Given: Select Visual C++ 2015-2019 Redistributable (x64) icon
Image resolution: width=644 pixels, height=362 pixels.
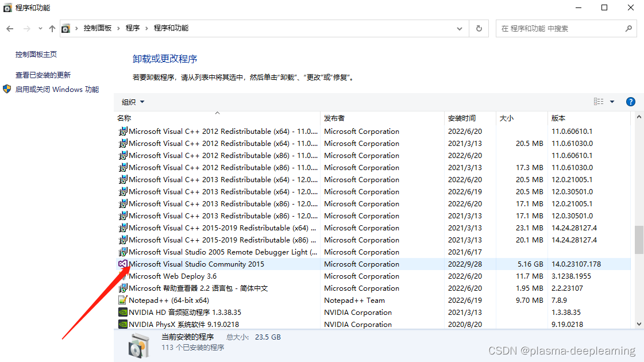Looking at the screenshot, I should [122, 228].
